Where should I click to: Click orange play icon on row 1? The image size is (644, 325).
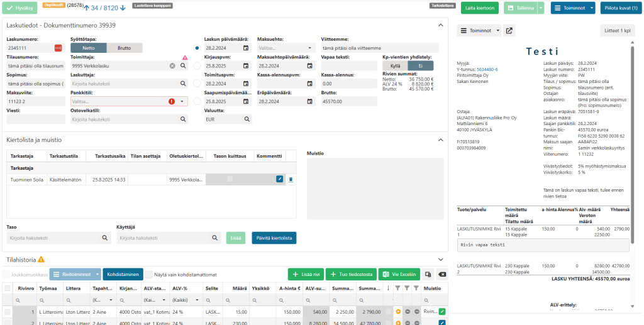(x=397, y=312)
